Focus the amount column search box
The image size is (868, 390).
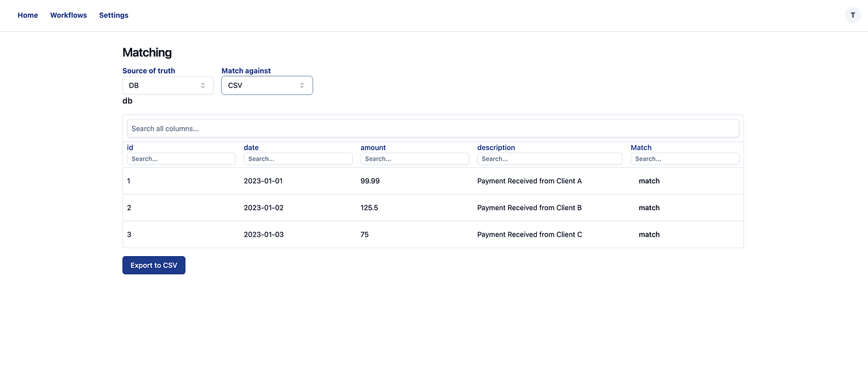(414, 159)
